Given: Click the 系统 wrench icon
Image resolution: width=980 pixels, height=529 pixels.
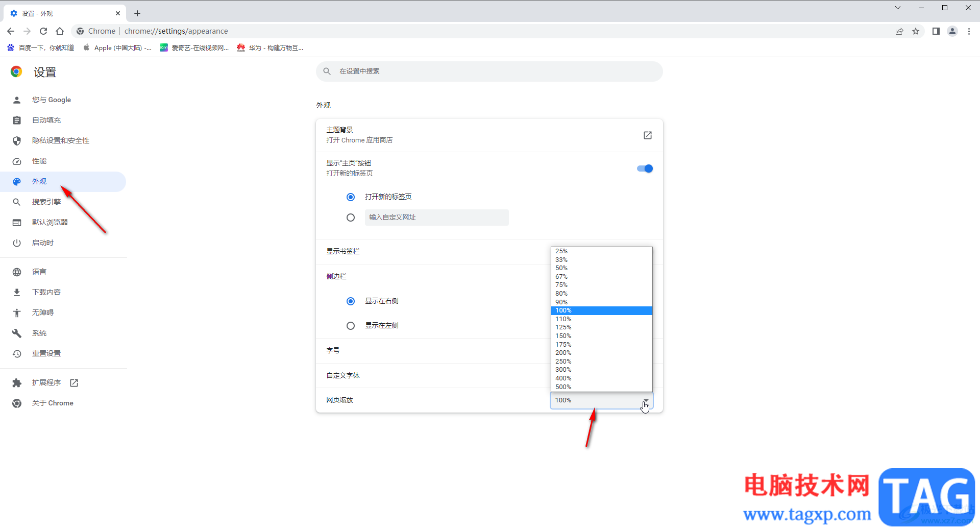Looking at the screenshot, I should coord(17,333).
